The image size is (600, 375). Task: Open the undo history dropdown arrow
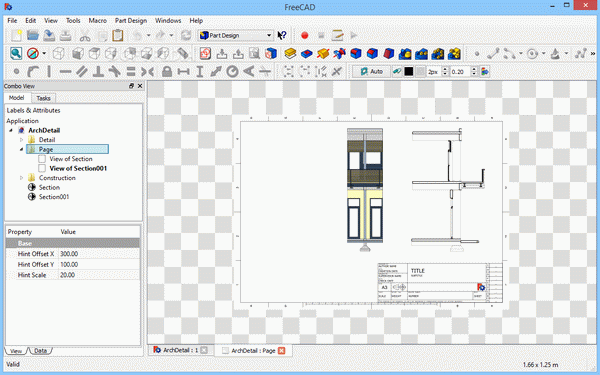pos(148,35)
